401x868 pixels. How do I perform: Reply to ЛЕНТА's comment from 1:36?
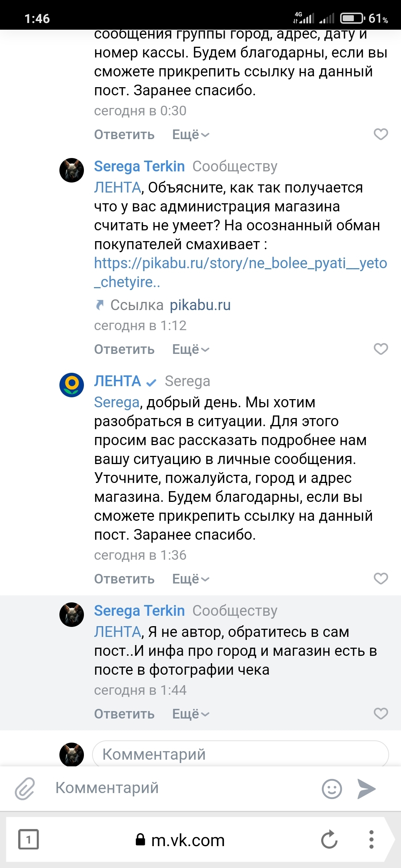coord(124,579)
